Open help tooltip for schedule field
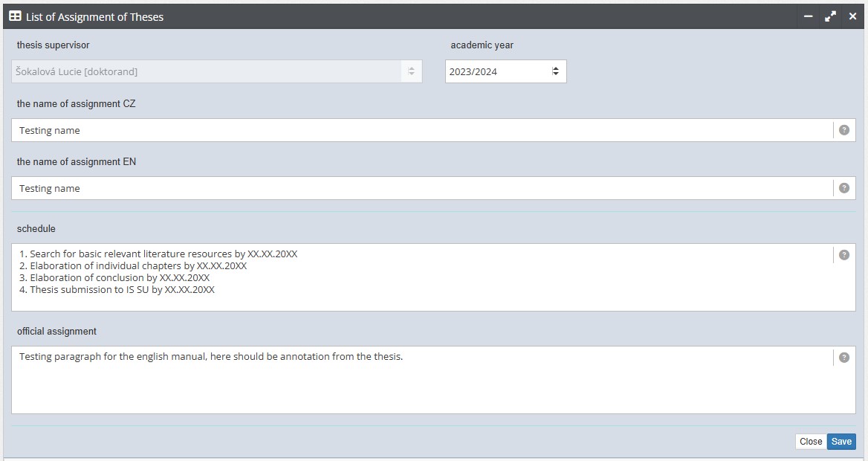Viewport: 868px width, 461px height. tap(843, 255)
